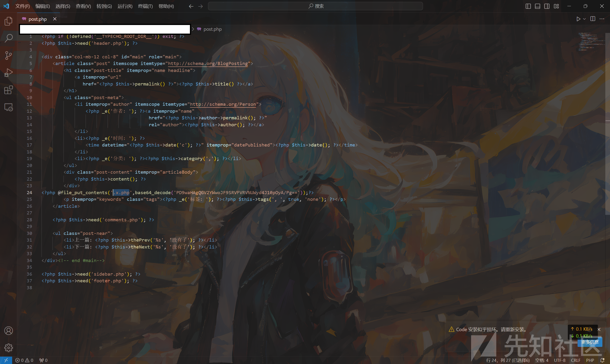
Task: Click the remote window status bar icon
Action: coord(6,360)
